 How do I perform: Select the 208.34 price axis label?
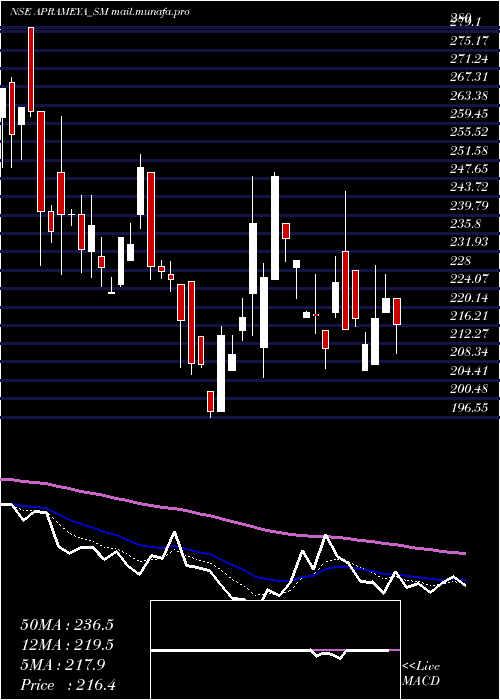[470, 352]
